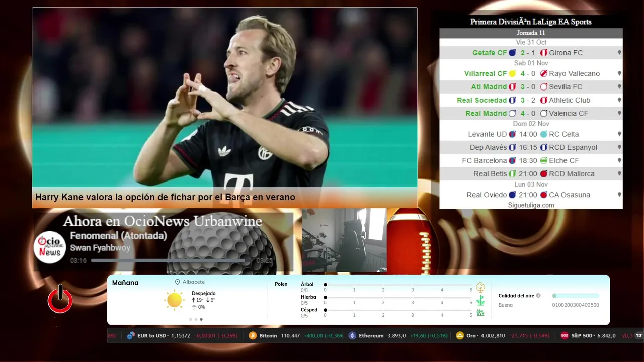Open map pin for Barcelona–Elche match

click(x=619, y=160)
